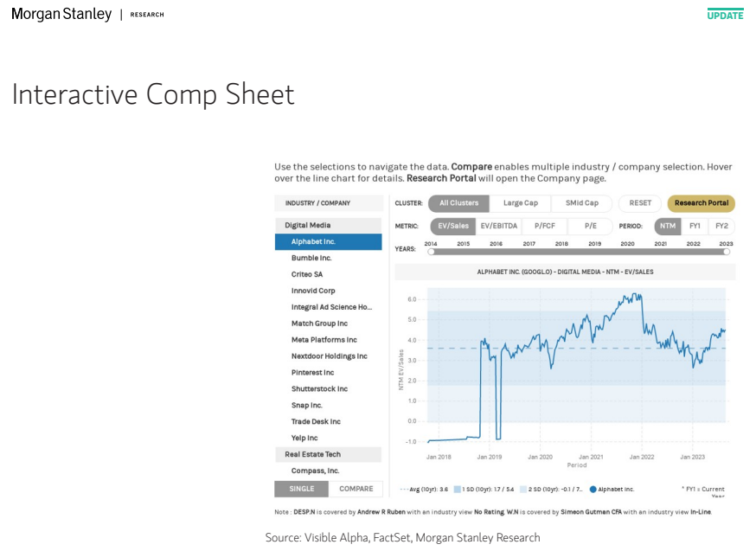The height and width of the screenshot is (551, 756).
Task: Select the All Clusters filter
Action: coord(458,203)
